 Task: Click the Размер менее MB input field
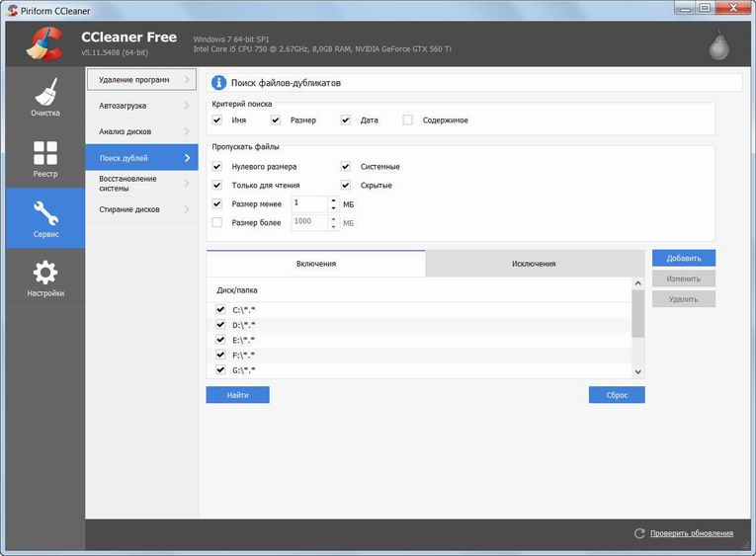pyautogui.click(x=310, y=203)
